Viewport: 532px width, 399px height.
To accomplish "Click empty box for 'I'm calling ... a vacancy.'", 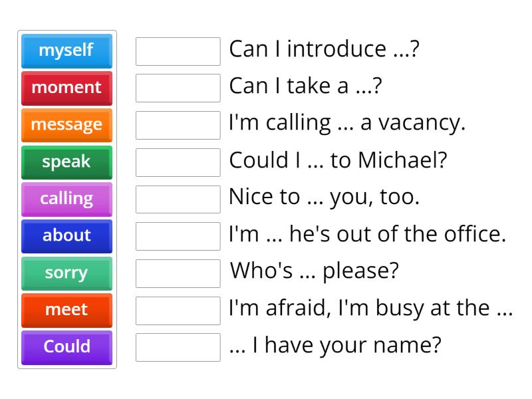I will [x=178, y=125].
